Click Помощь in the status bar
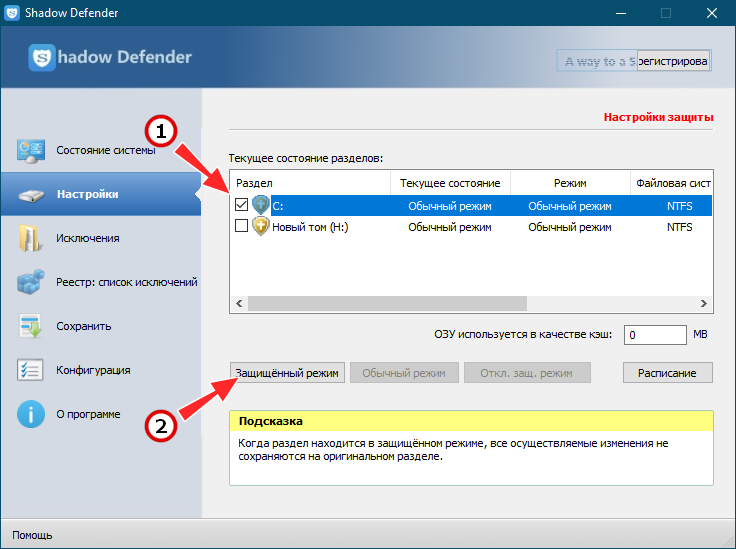Viewport: 736px width, 549px height. point(32,535)
